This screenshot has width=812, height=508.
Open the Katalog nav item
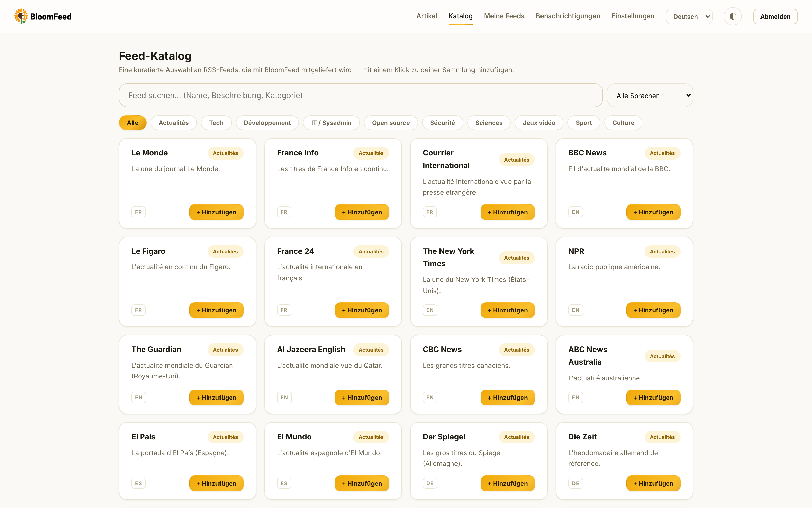click(x=460, y=16)
